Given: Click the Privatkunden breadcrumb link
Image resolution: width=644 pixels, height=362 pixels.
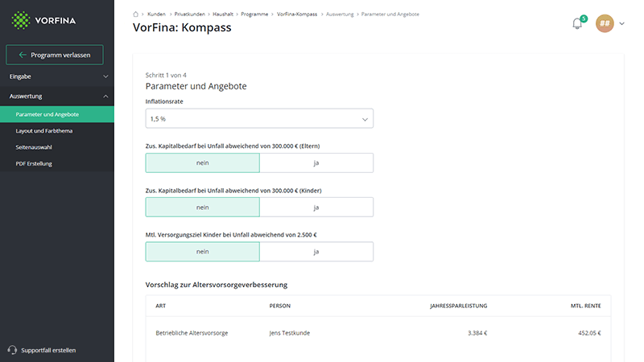Looking at the screenshot, I should pyautogui.click(x=189, y=14).
